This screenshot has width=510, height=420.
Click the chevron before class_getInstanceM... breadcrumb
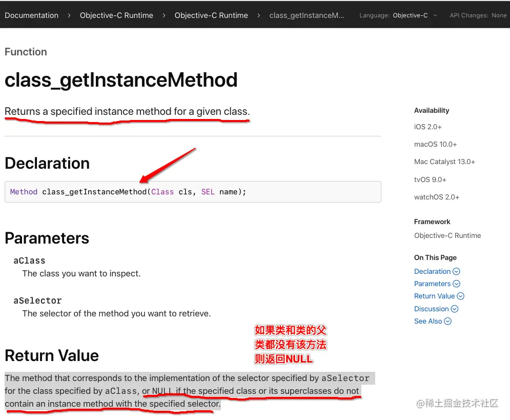coord(258,15)
